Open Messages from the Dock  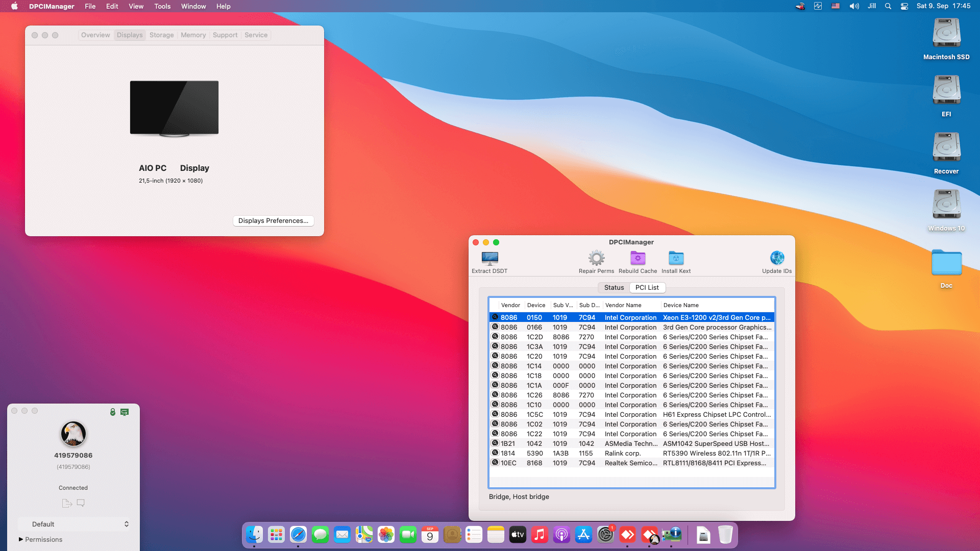(320, 535)
